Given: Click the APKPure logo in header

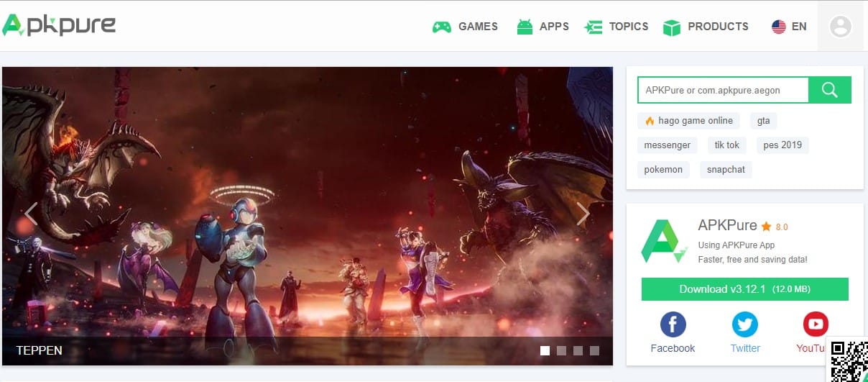Looking at the screenshot, I should [59, 25].
